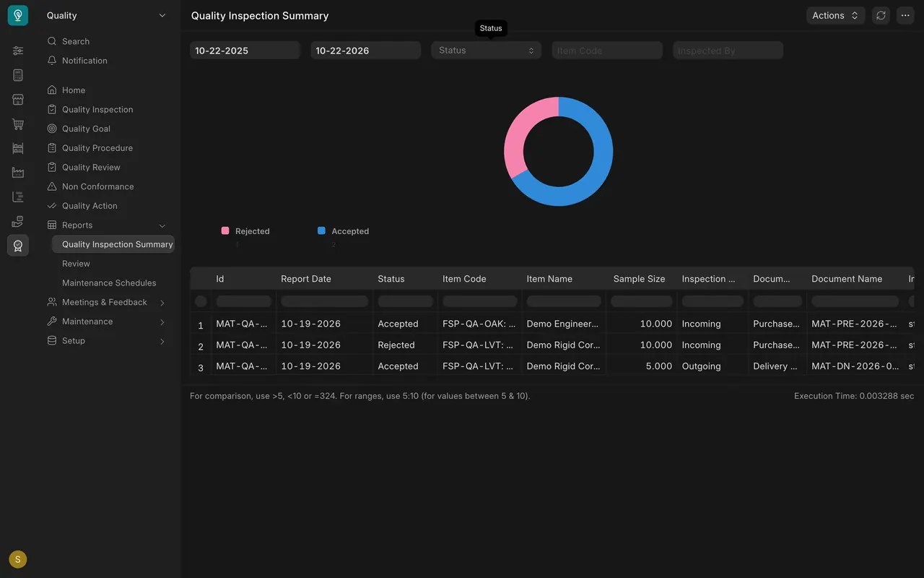Click the Quality Inspection Summary page title
The image size is (924, 578).
point(260,16)
